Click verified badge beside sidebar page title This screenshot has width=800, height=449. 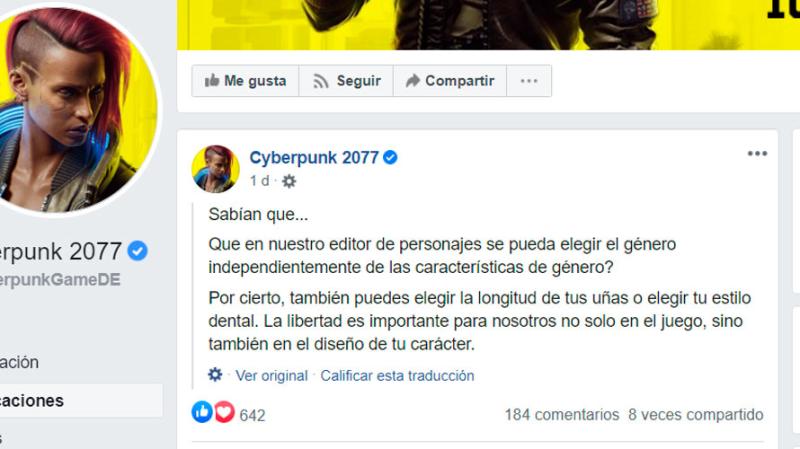(x=137, y=251)
